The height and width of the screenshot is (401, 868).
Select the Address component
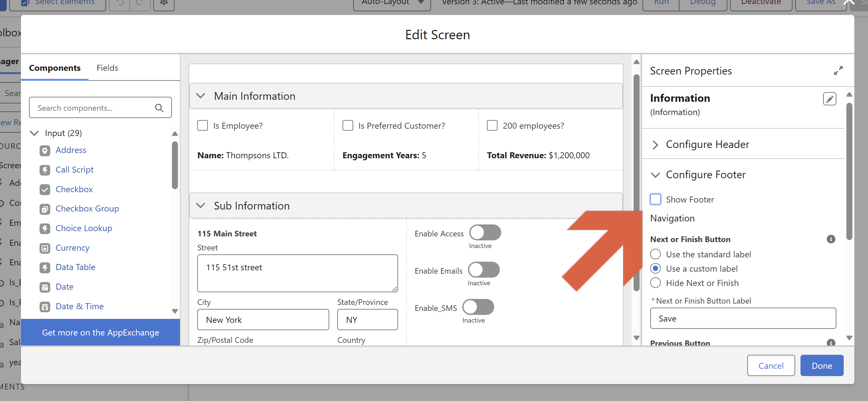click(71, 150)
